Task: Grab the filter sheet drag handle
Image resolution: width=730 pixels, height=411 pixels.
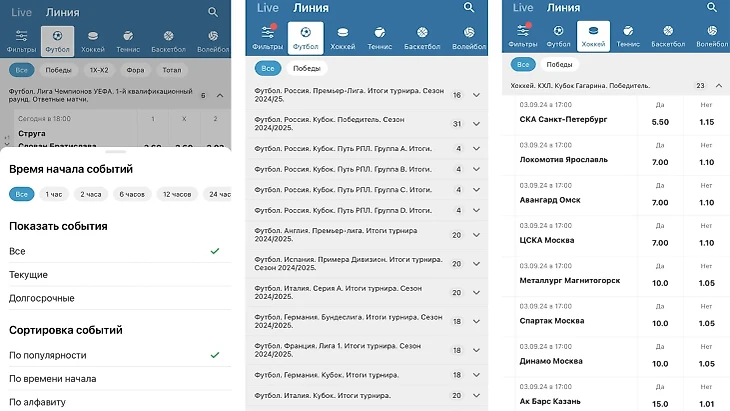Action: tap(115, 152)
